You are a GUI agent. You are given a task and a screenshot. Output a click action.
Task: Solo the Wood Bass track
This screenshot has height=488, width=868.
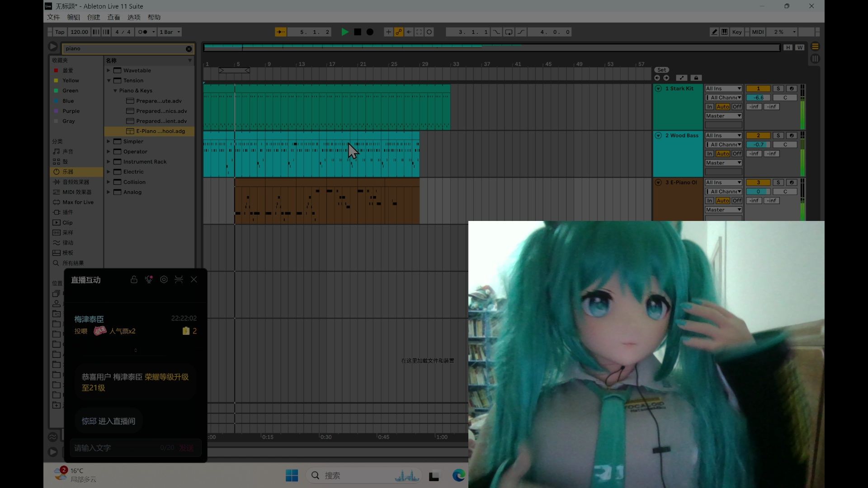[x=778, y=136]
